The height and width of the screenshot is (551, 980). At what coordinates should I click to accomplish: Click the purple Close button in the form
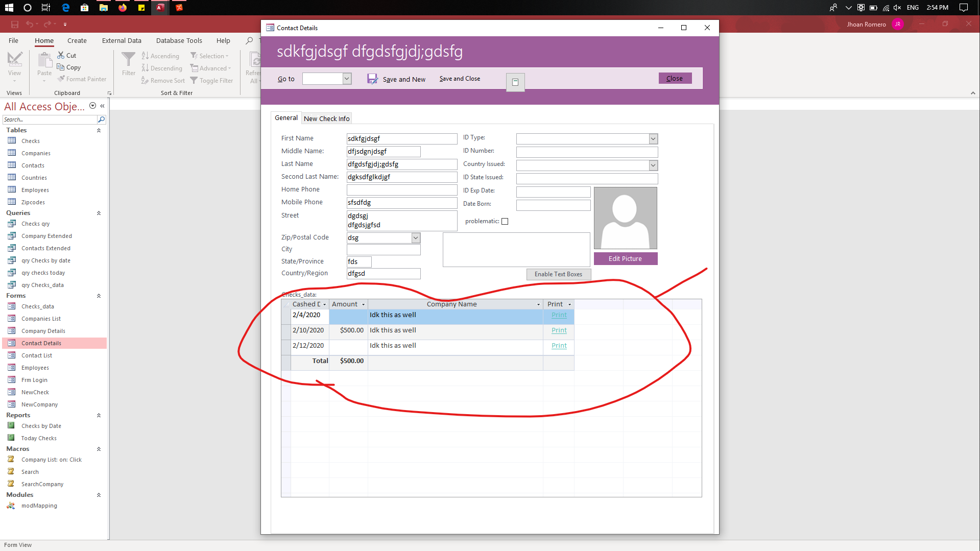(675, 78)
